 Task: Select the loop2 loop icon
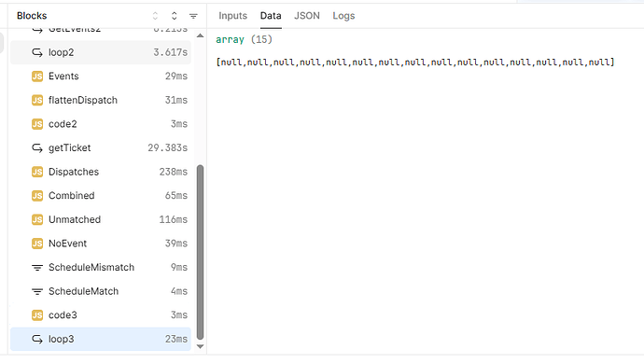[37, 52]
